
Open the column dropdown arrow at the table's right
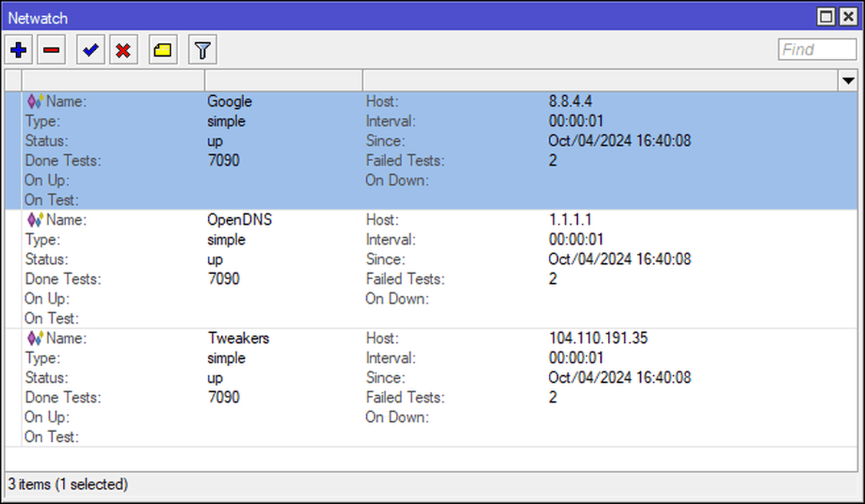[848, 81]
